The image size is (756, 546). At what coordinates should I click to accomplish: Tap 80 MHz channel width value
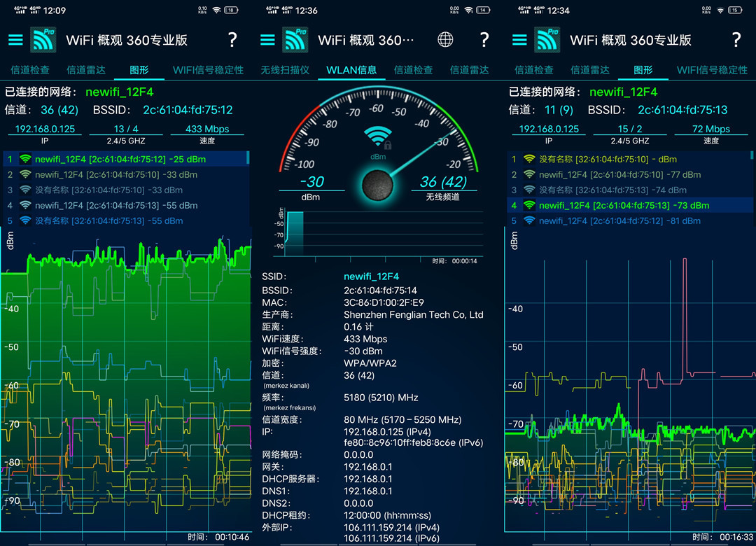click(402, 419)
